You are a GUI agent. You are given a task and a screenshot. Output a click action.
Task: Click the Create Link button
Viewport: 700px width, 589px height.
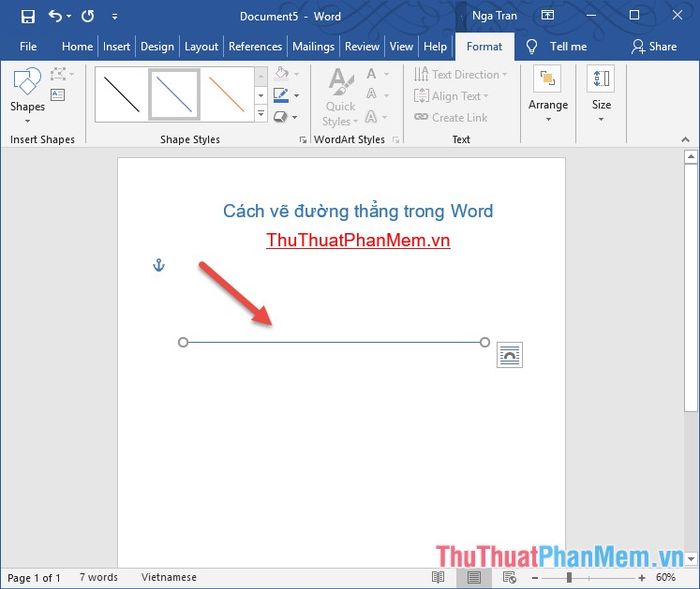450,117
